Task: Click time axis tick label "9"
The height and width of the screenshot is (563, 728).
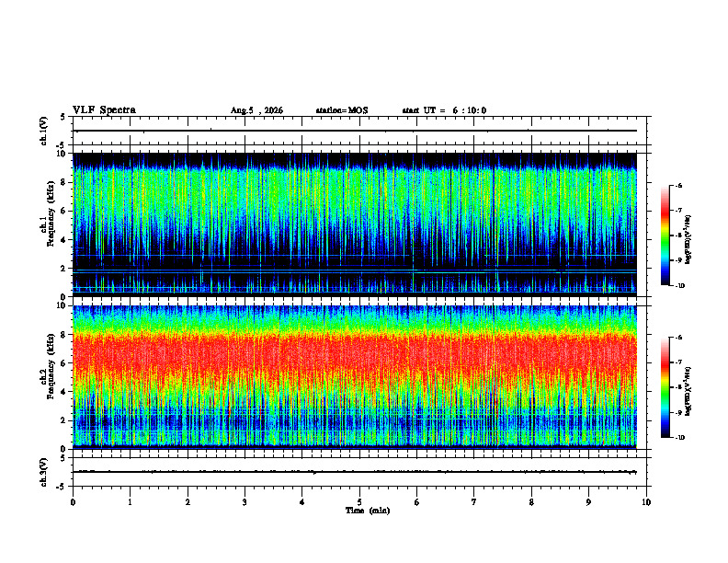Action: pyautogui.click(x=588, y=502)
